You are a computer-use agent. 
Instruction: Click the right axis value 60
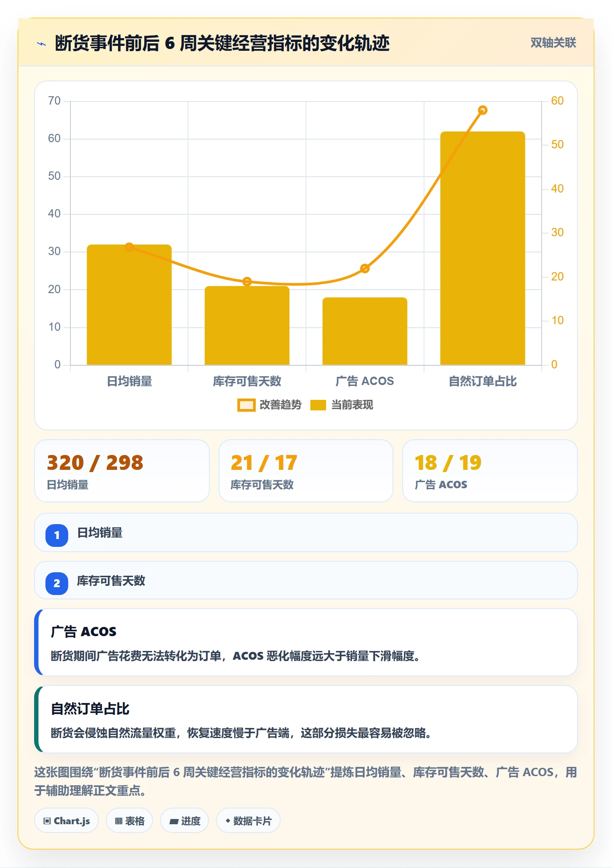(557, 101)
